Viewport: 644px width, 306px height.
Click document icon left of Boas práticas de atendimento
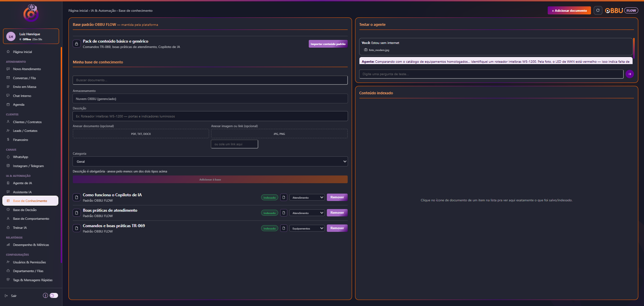(77, 213)
